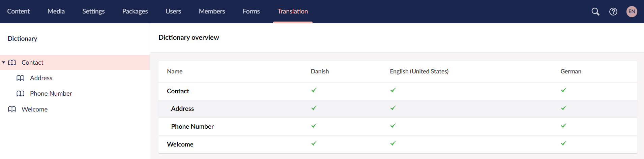
Task: Click German checkmark in the Welcome row
Action: (x=563, y=144)
